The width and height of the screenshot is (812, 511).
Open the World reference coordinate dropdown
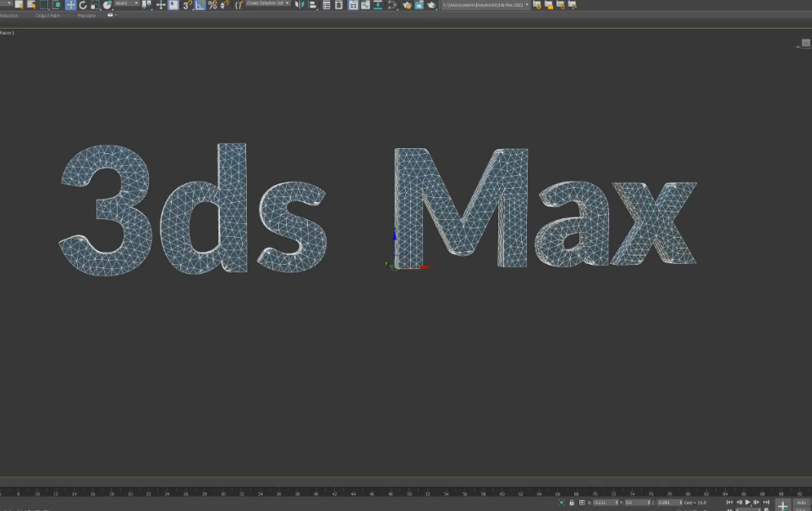127,3
